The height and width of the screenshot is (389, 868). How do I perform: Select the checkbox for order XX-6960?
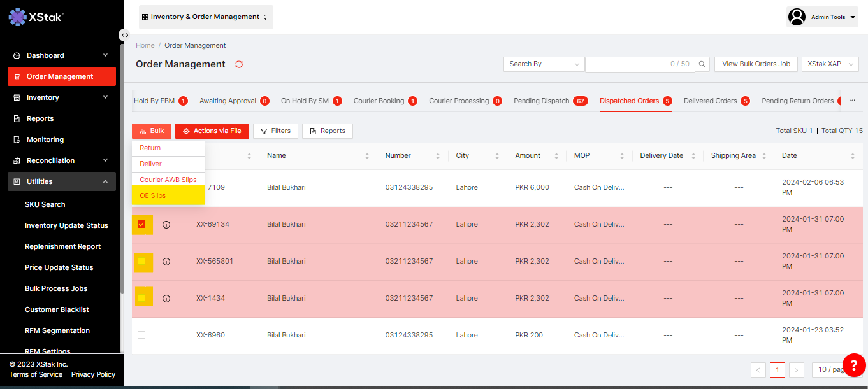pos(141,335)
